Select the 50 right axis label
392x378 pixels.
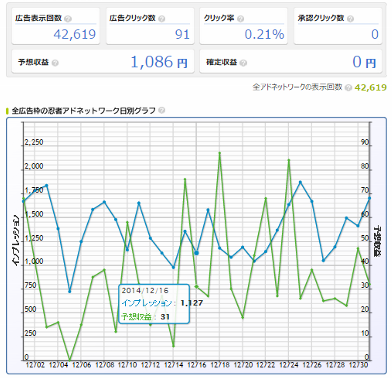[365, 239]
